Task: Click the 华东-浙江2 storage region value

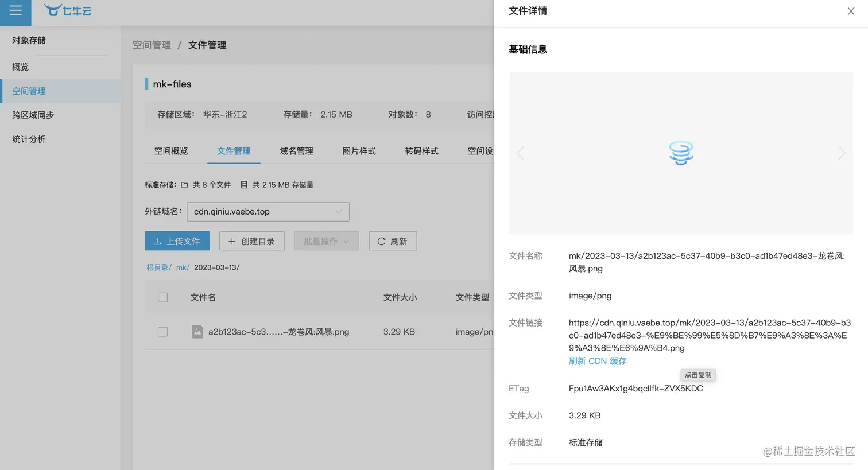Action: point(225,115)
